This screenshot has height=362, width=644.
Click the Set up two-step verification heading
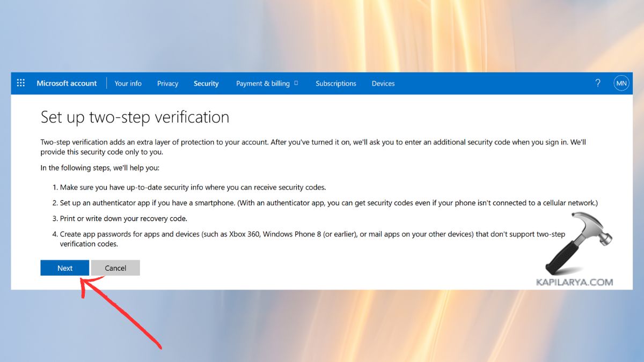click(135, 117)
